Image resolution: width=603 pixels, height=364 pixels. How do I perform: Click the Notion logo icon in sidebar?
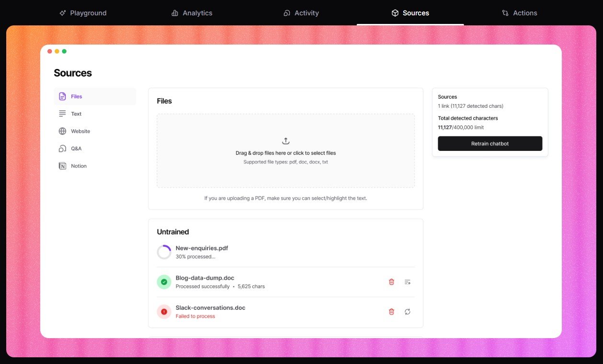62,166
